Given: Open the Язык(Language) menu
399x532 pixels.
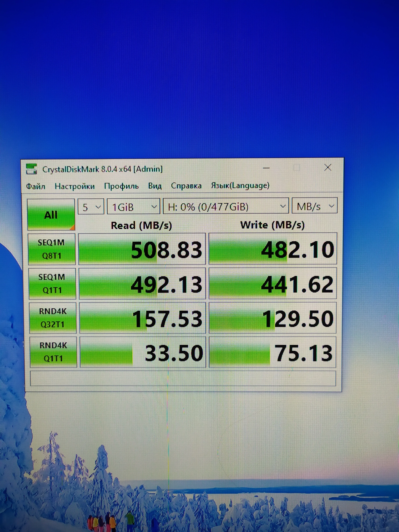Looking at the screenshot, I should [x=240, y=185].
